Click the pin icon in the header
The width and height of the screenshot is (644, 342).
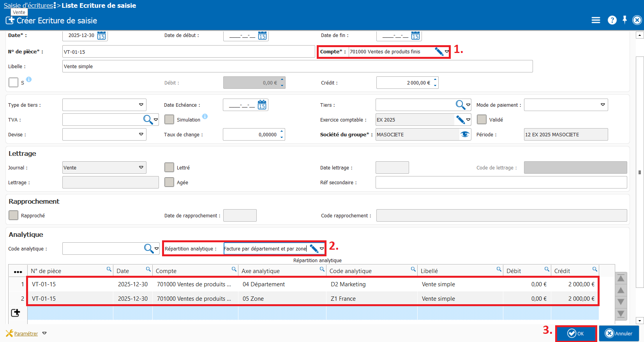[625, 20]
